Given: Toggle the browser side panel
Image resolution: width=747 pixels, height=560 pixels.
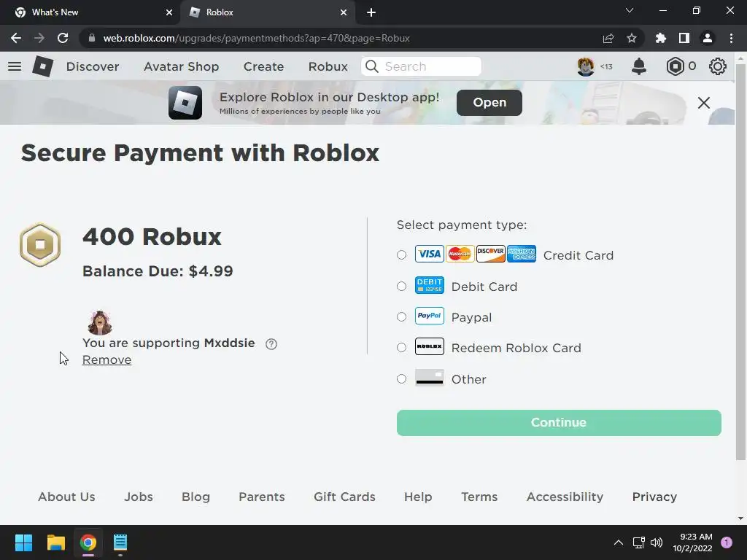Looking at the screenshot, I should tap(684, 38).
